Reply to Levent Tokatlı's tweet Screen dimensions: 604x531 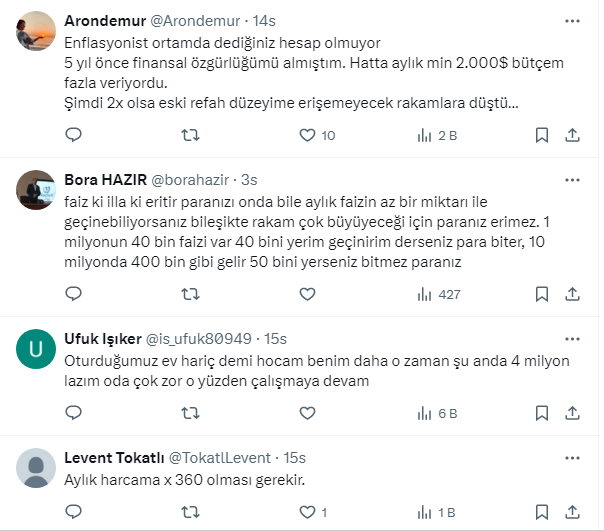(72, 513)
